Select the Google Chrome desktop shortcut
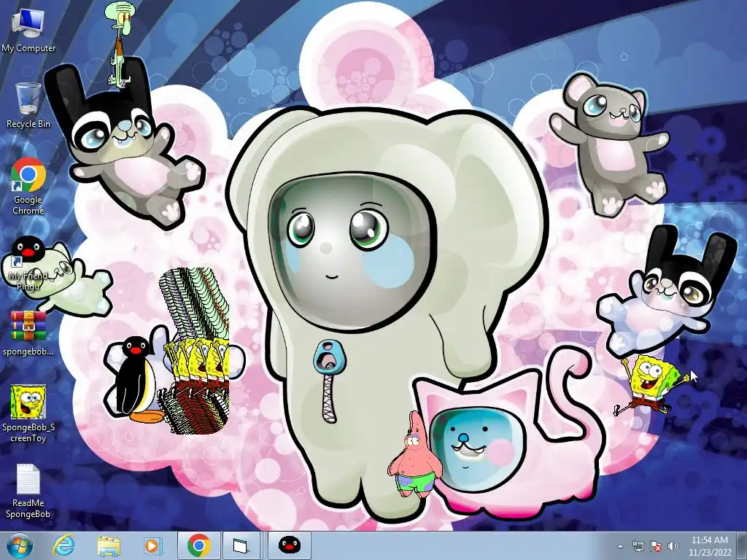The height and width of the screenshot is (560, 747). (28, 186)
